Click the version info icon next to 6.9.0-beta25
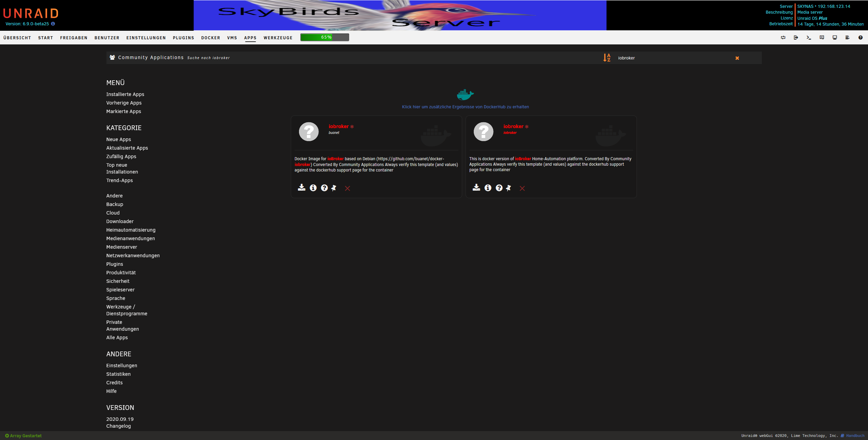 pos(53,24)
